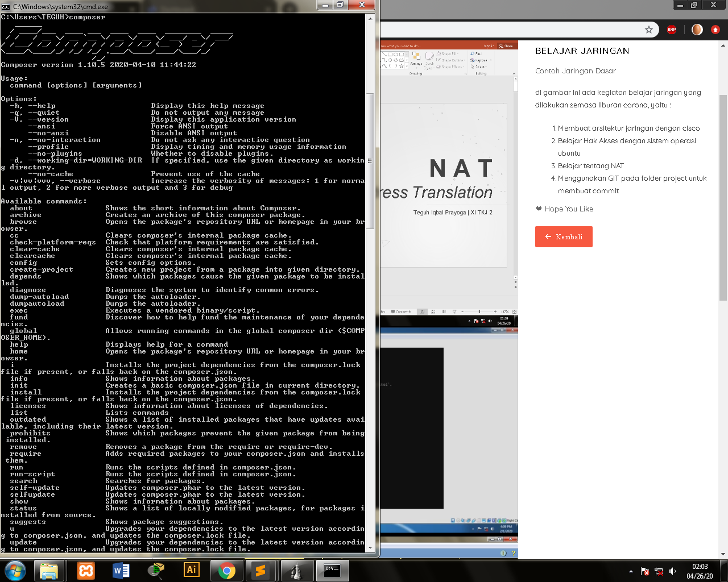
Task: Click the 'Contoh Jaringan Dasar' subtitle
Action: point(576,71)
